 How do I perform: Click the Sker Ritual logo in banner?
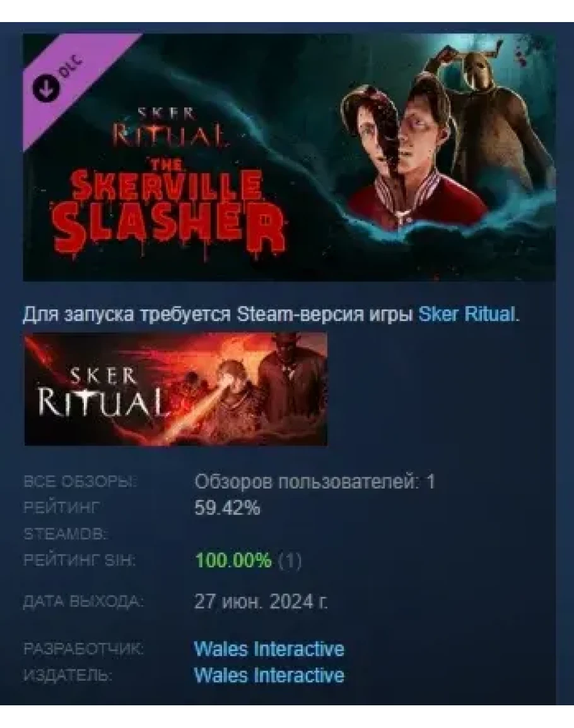point(168,127)
